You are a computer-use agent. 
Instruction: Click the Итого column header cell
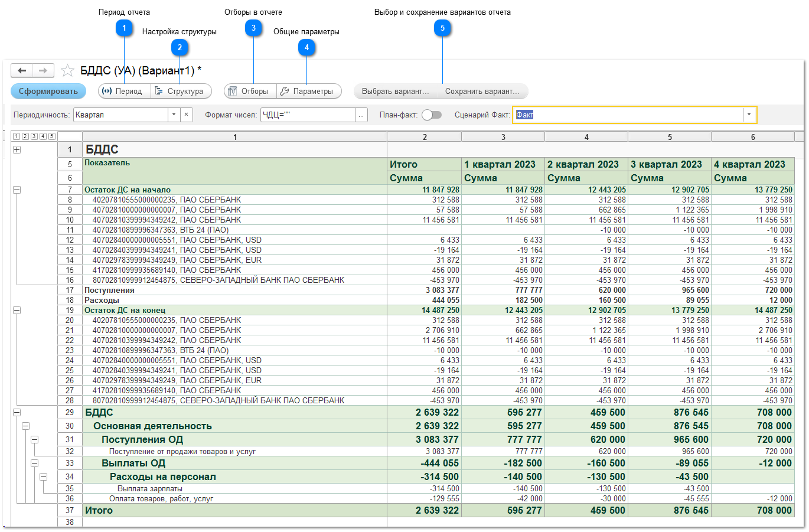pos(425,164)
